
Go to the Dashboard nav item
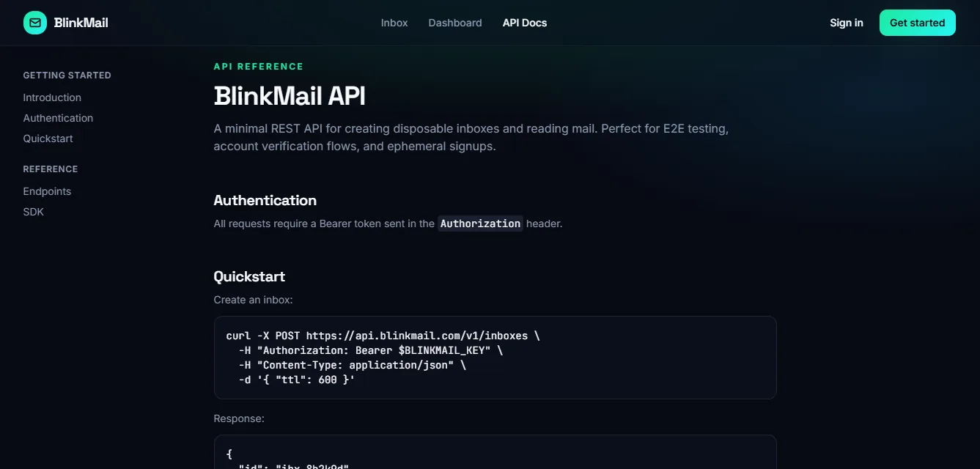click(x=455, y=23)
